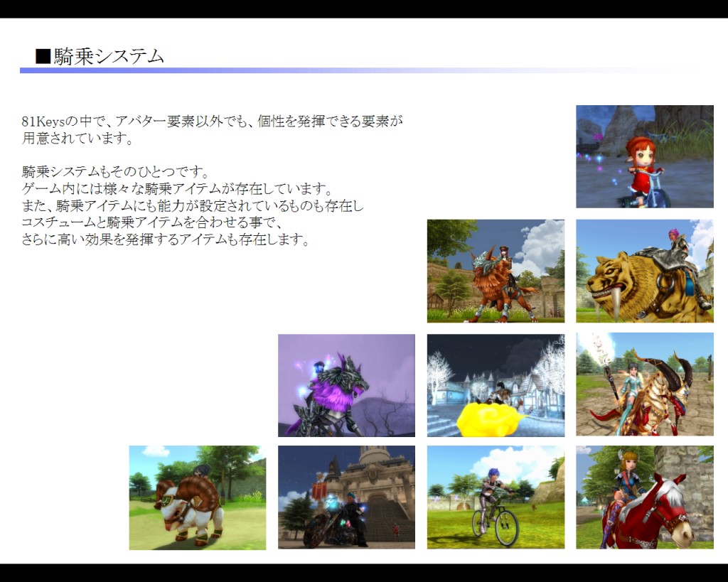Click the red-haired girl on tricycle thumbnail

click(644, 156)
